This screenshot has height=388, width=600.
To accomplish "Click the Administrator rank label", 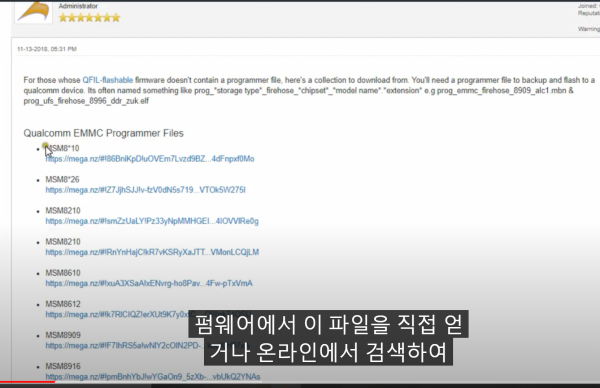I will click(x=78, y=6).
